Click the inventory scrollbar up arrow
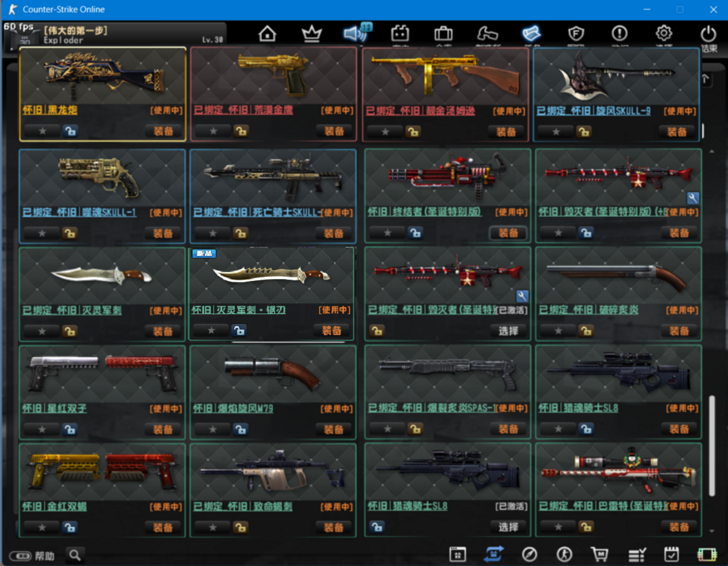Screen dimensions: 728x566 [x=712, y=151]
